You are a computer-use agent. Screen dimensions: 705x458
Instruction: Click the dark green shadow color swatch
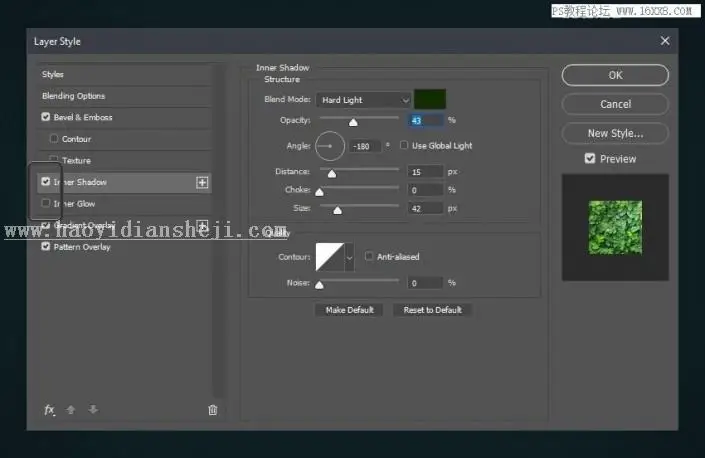(x=430, y=99)
